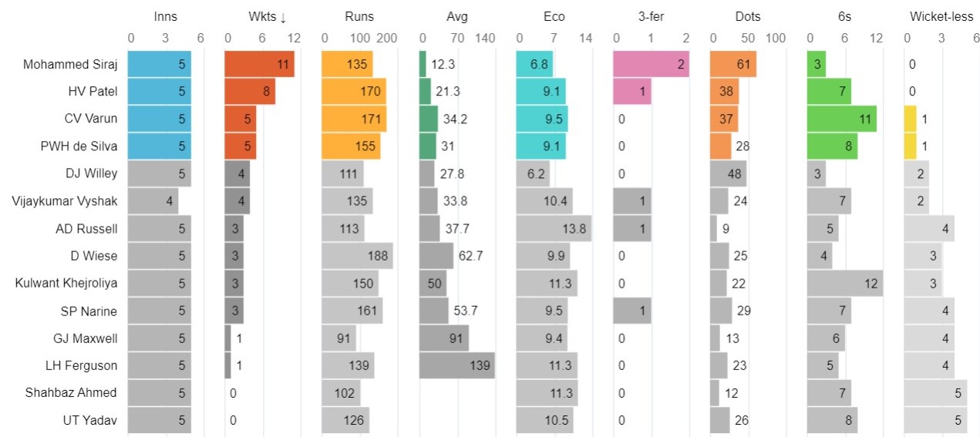Click PWH de Silva's yellow wicket-less bar
980x444 pixels.
click(910, 146)
